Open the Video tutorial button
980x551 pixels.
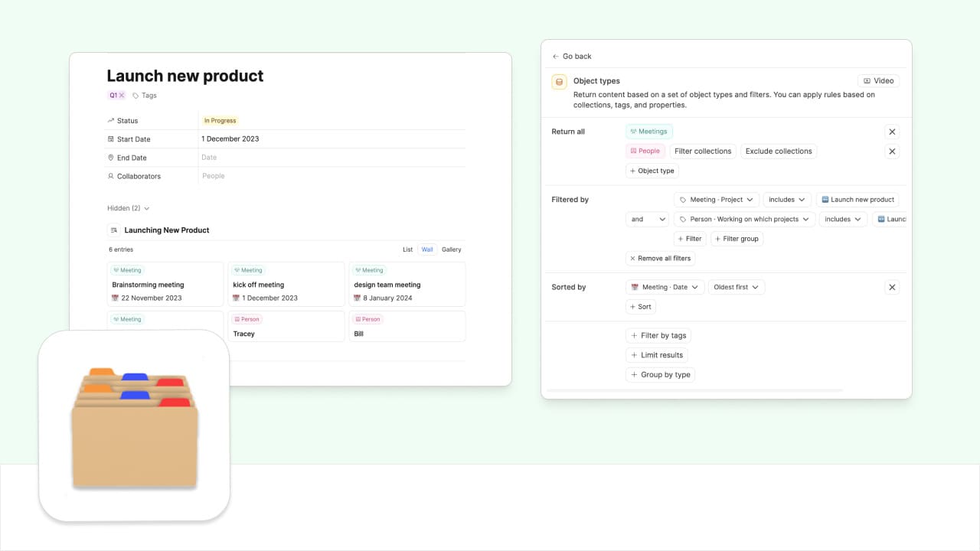coord(878,81)
